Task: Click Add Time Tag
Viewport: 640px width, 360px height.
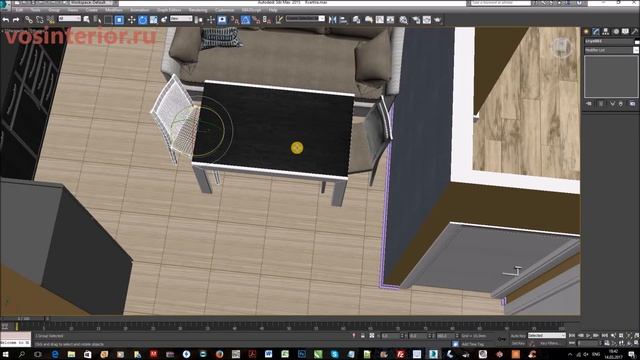Action: 473,344
